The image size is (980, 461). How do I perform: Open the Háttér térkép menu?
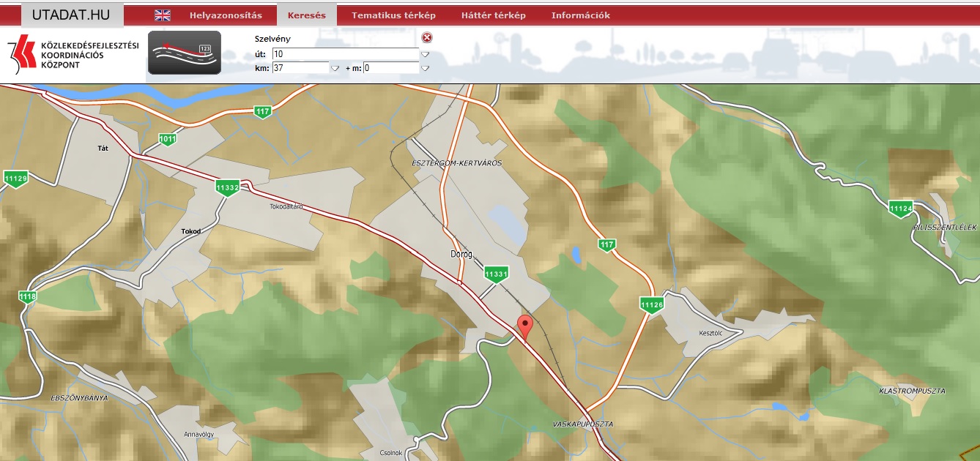coord(493,15)
